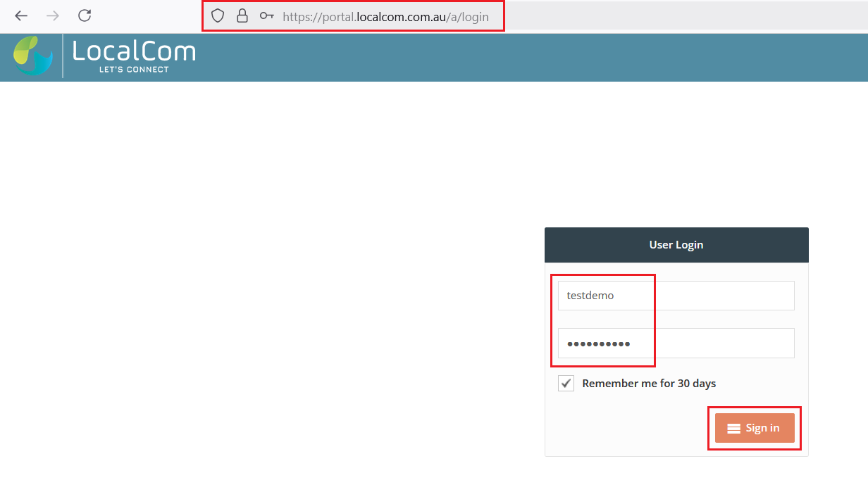
Task: Reload the current page
Action: coord(85,15)
